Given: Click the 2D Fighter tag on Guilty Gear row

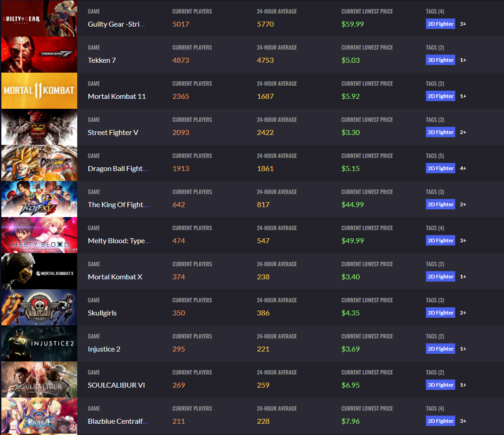Looking at the screenshot, I should pos(440,24).
